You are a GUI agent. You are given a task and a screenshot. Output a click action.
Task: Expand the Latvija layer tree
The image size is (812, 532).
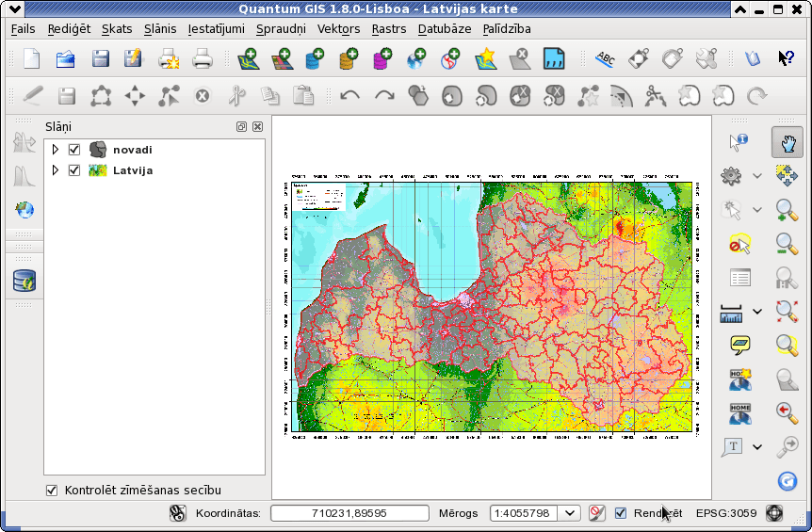pyautogui.click(x=55, y=170)
